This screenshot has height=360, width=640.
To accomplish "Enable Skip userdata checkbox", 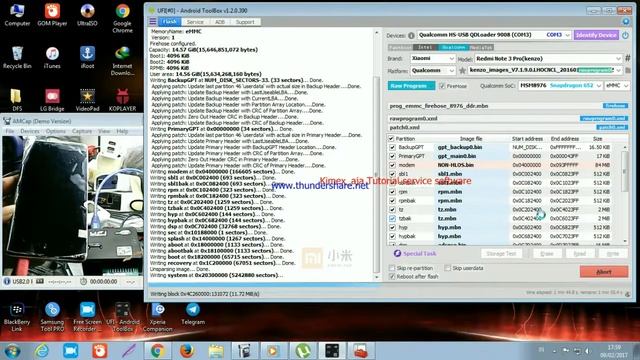I will [448, 268].
